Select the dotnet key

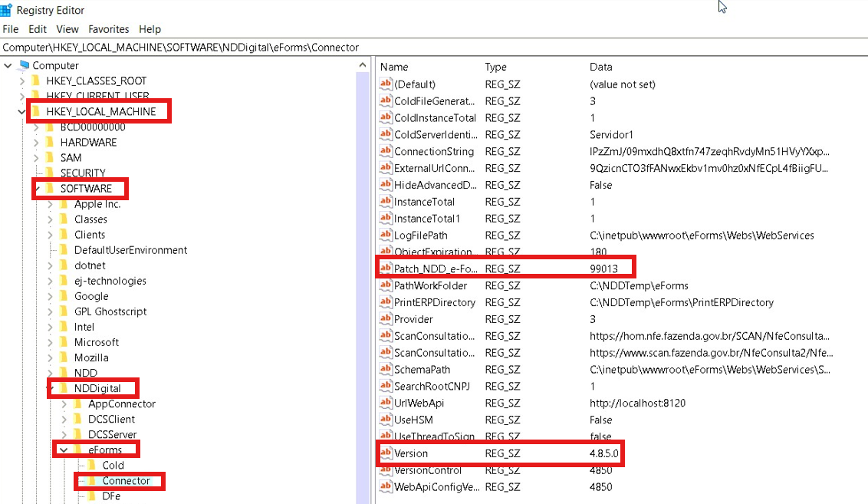point(90,266)
